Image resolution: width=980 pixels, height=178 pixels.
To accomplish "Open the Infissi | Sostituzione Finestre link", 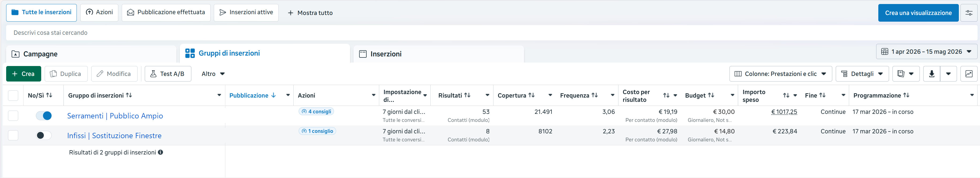I will (114, 136).
